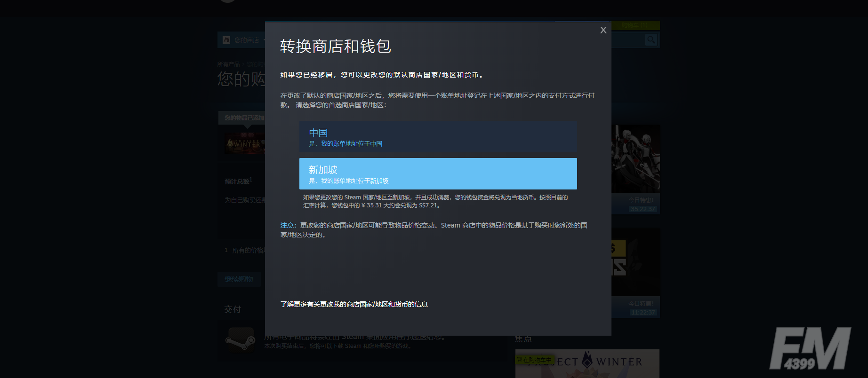Click the dialog title 转换商店和钱包
This screenshot has height=378, width=868.
336,46
